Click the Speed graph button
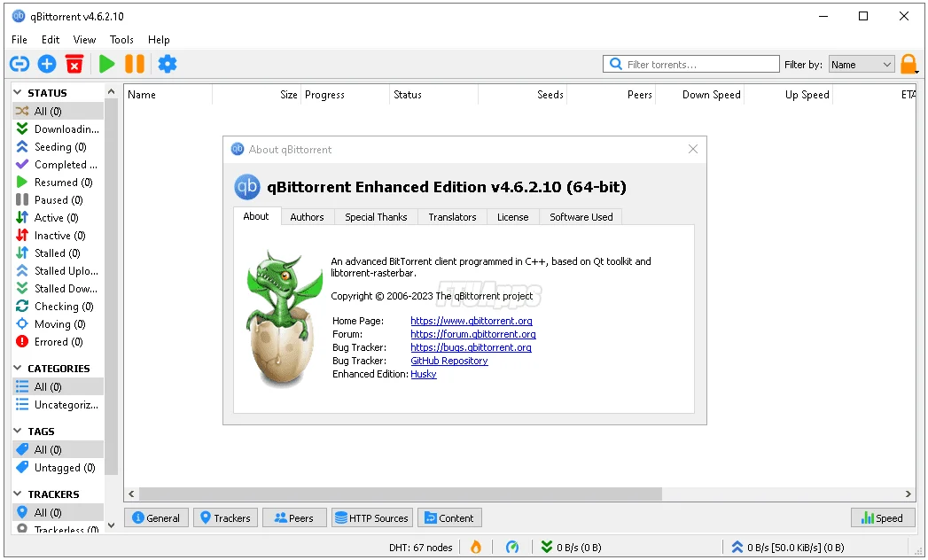Viewport: 928px width, 560px height. (883, 518)
